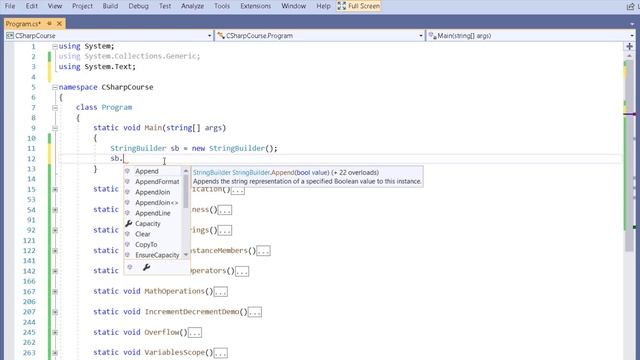Expand the collapsed method at line 15

point(55,189)
